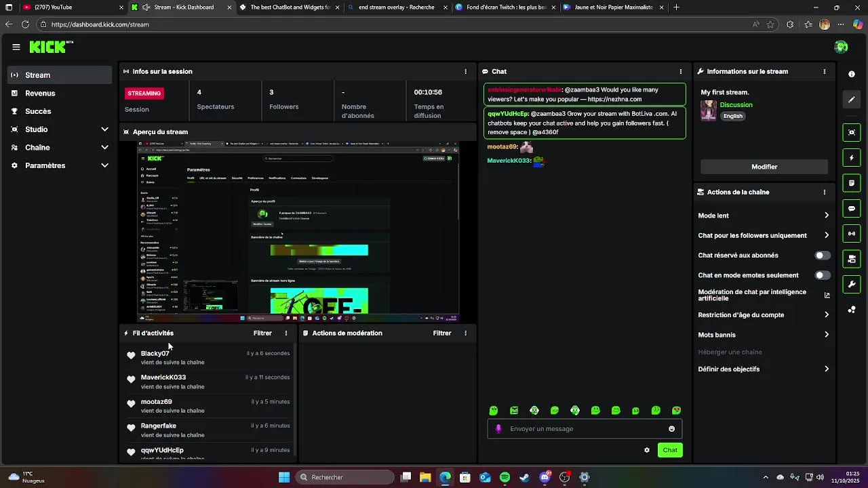Screen dimensions: 868x488
Task: Open Mots bannis settings arrow
Action: [x=827, y=334]
